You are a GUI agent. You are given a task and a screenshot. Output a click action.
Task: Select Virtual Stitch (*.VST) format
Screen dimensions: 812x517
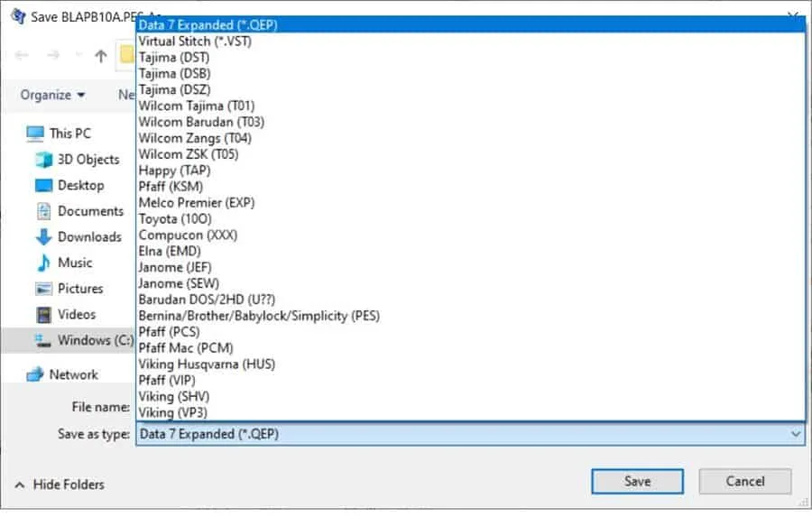tap(470, 41)
